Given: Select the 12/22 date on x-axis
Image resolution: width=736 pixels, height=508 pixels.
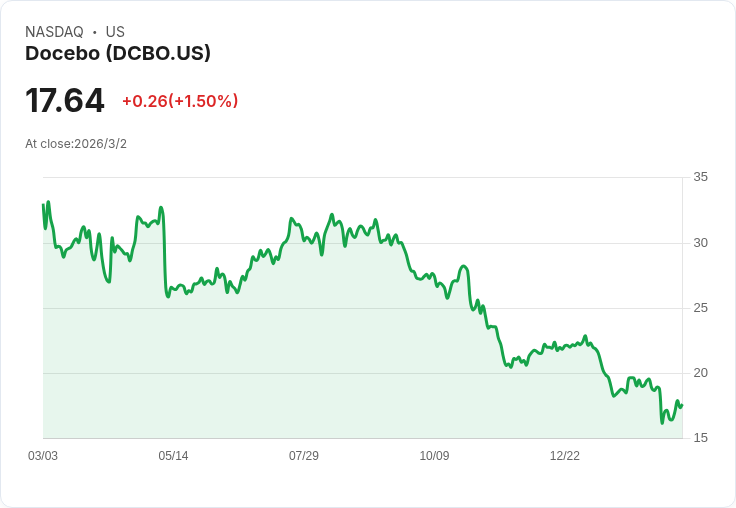Looking at the screenshot, I should pyautogui.click(x=565, y=456).
